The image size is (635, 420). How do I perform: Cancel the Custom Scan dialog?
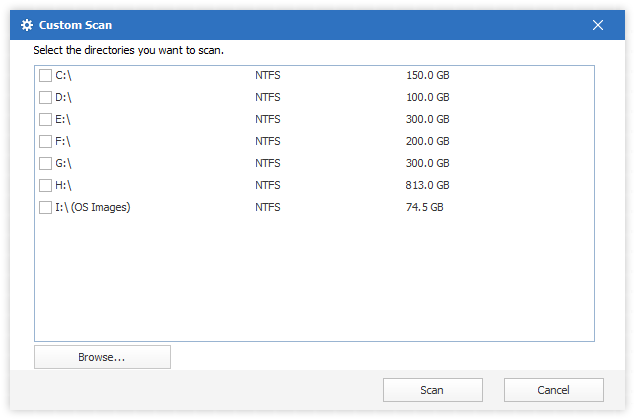[554, 390]
